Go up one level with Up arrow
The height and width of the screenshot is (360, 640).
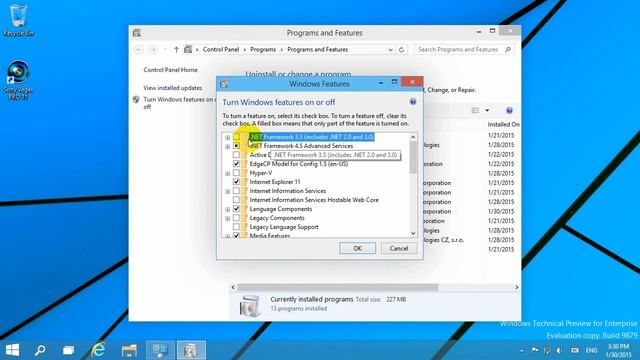(176, 49)
